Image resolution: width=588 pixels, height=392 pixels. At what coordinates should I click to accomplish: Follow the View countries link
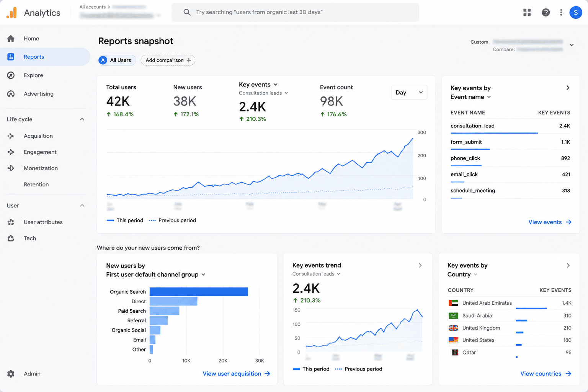(x=546, y=374)
